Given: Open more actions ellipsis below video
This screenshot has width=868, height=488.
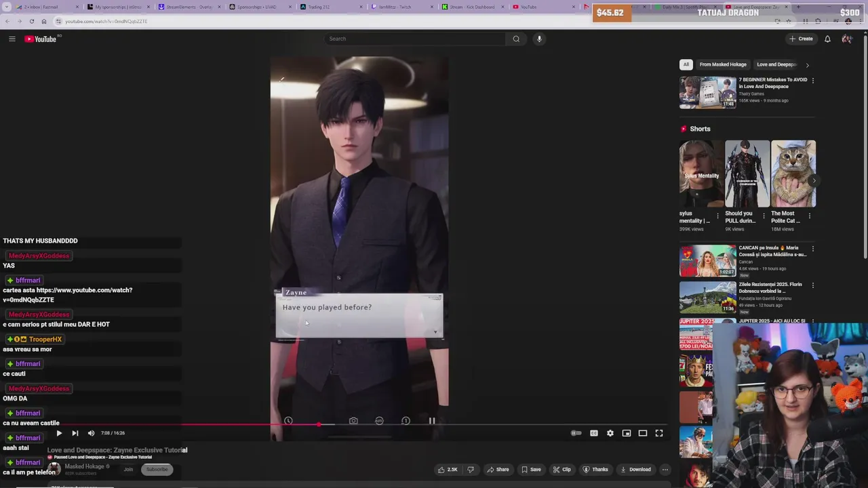Looking at the screenshot, I should 665,469.
